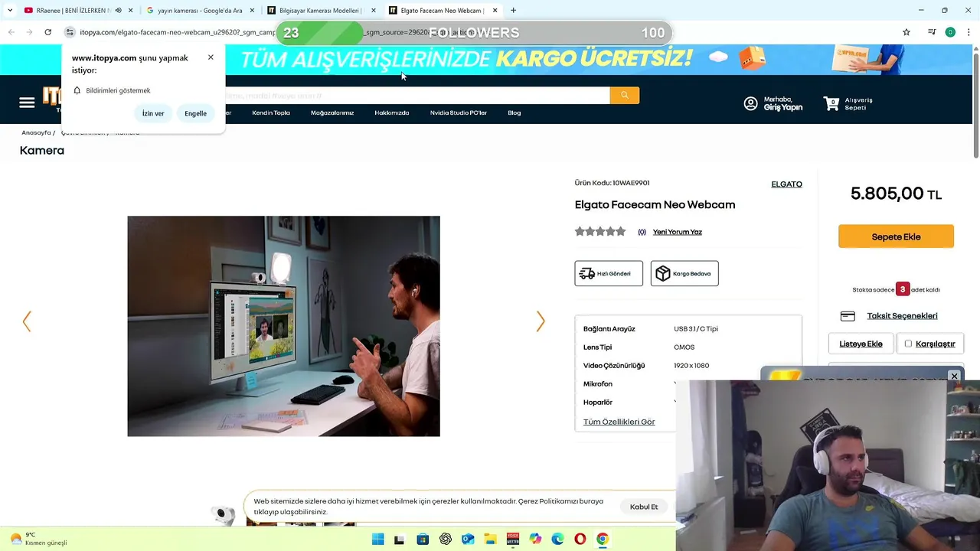
Task: Click the main product image
Action: pos(283,326)
